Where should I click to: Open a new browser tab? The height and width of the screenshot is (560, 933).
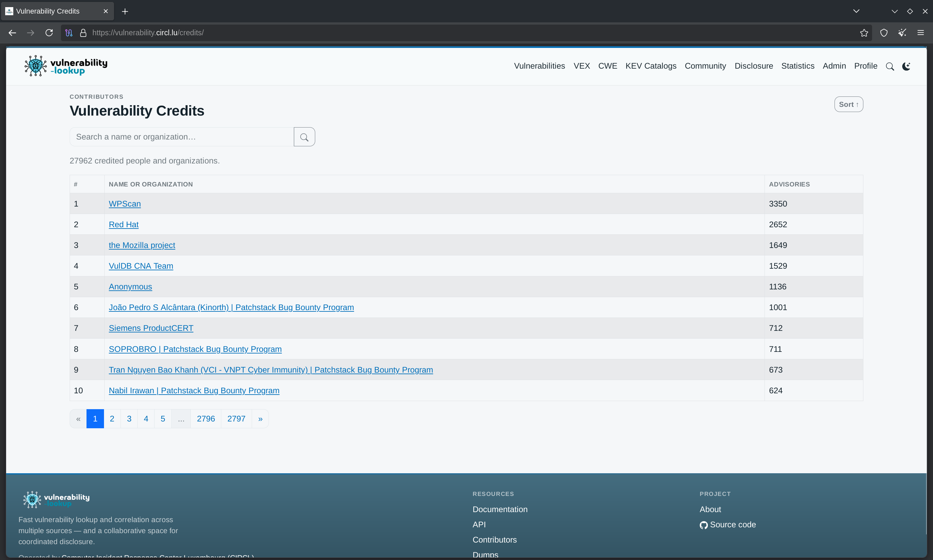coord(125,11)
